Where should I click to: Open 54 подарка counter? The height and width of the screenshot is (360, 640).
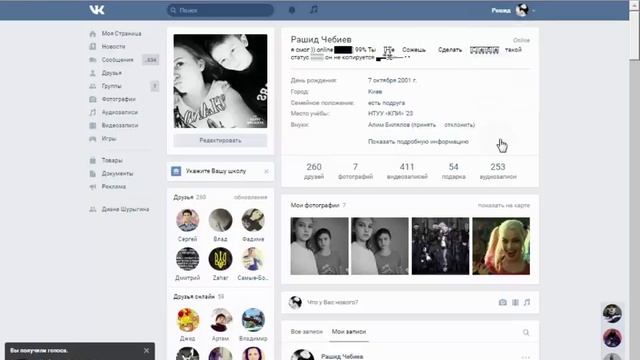(453, 171)
